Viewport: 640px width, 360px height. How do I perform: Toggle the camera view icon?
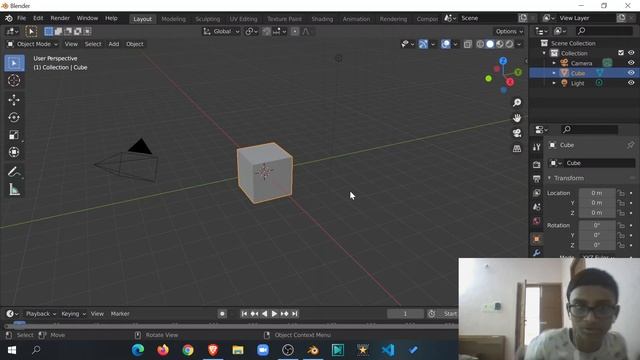(517, 133)
